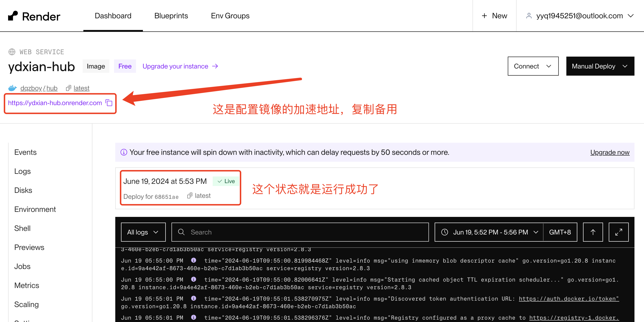
Task: Click the globe icon beside WEB SERVICE
Action: tap(12, 52)
